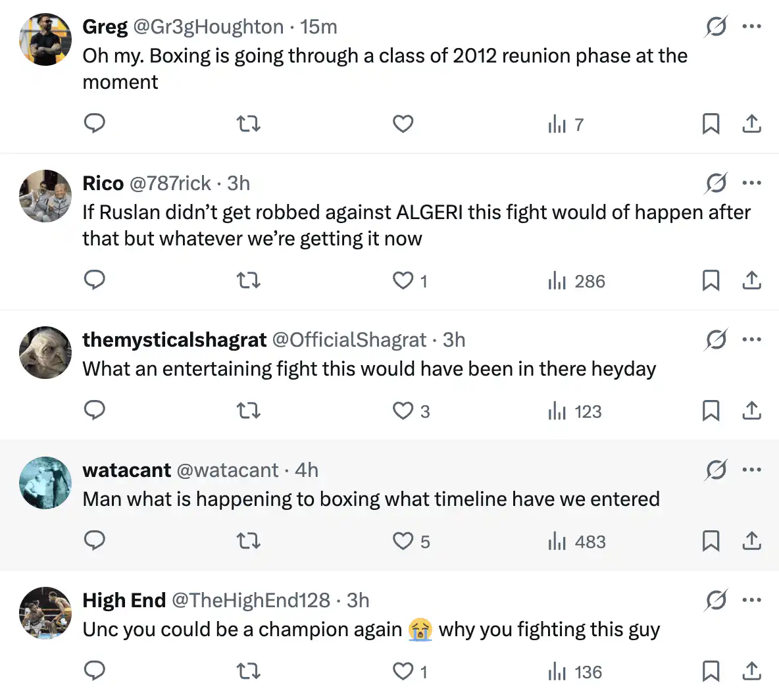Screen dimensions: 779x700
Task: Bookmark Rico's tweet
Action: tap(711, 281)
